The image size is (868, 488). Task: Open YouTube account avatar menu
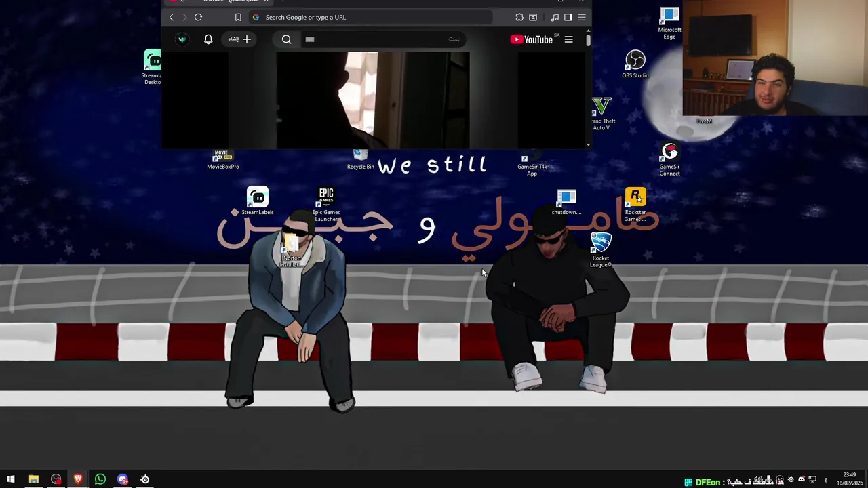click(182, 39)
